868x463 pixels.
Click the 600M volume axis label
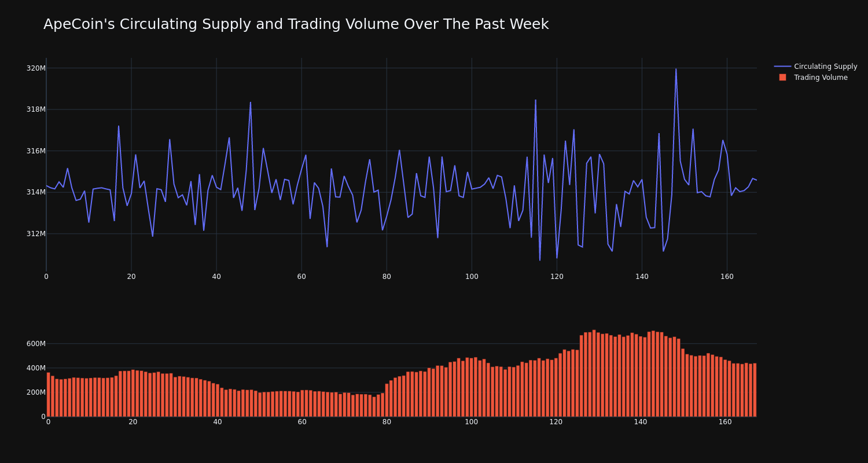coord(36,344)
